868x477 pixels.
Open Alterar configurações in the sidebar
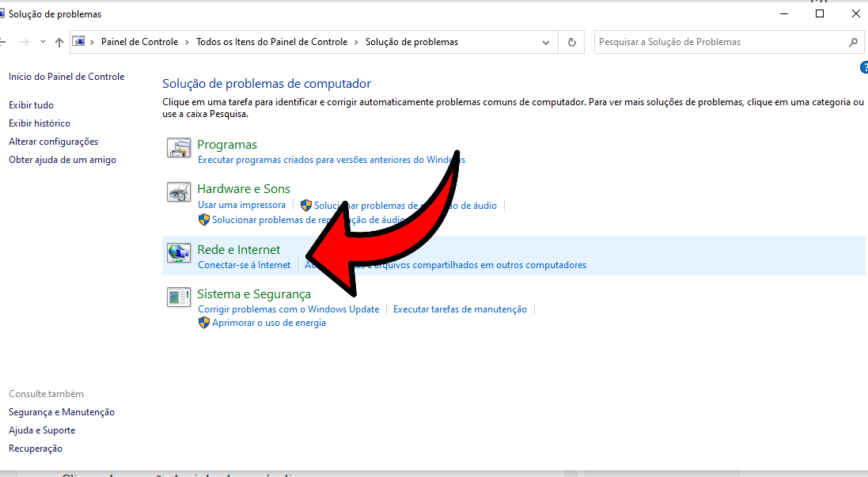pos(53,142)
